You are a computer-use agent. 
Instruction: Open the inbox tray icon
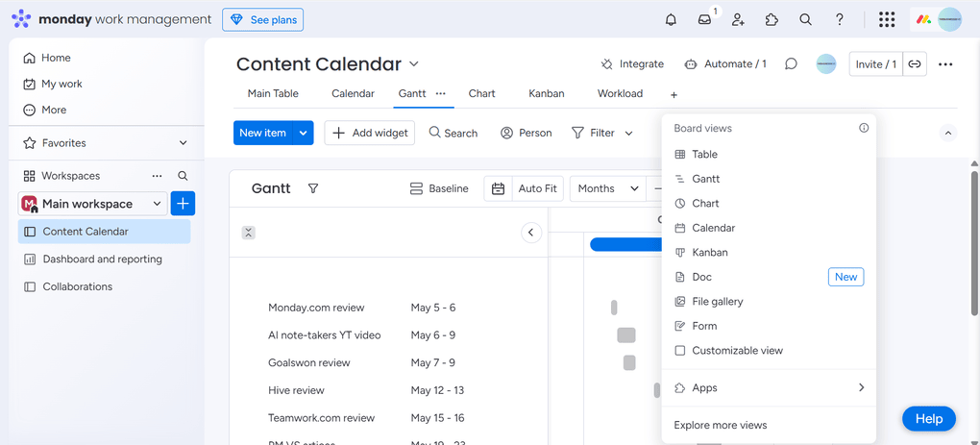(704, 19)
